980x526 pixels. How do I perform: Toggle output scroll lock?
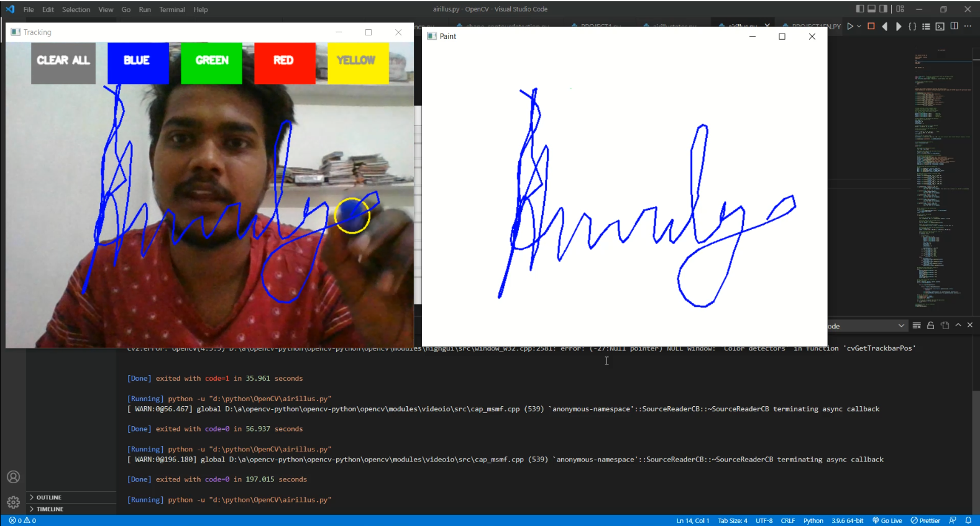click(930, 325)
